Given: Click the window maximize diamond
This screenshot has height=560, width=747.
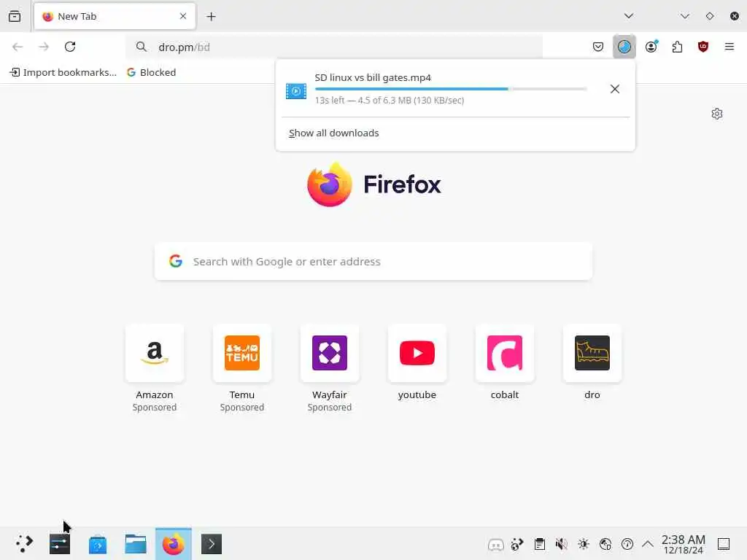Looking at the screenshot, I should point(710,16).
